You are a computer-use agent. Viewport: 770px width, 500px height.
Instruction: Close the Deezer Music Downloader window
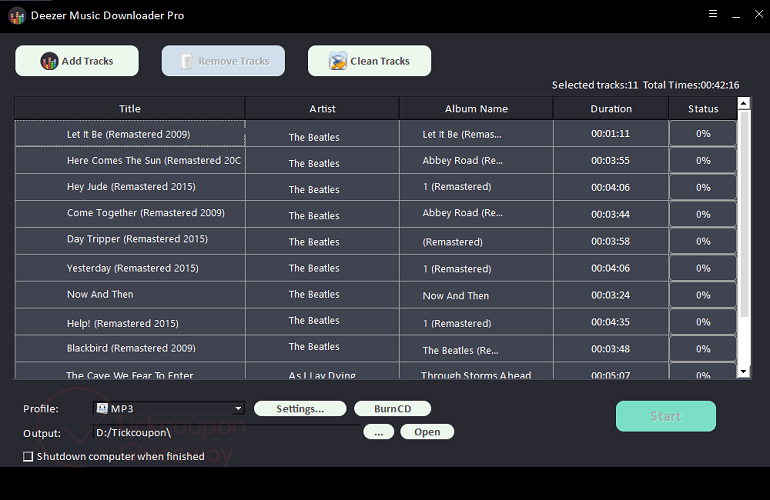pos(759,14)
